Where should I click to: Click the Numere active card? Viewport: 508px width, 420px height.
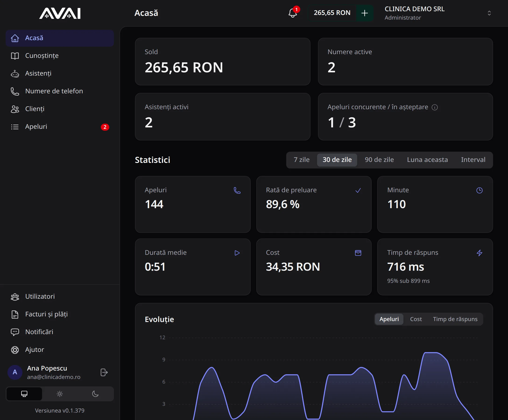click(x=405, y=62)
